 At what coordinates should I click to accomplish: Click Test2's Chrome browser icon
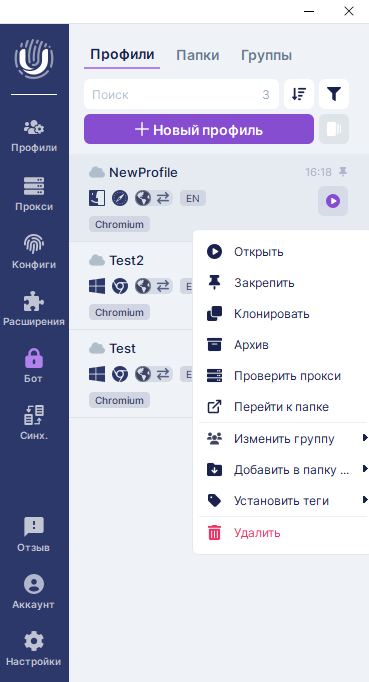coord(120,286)
